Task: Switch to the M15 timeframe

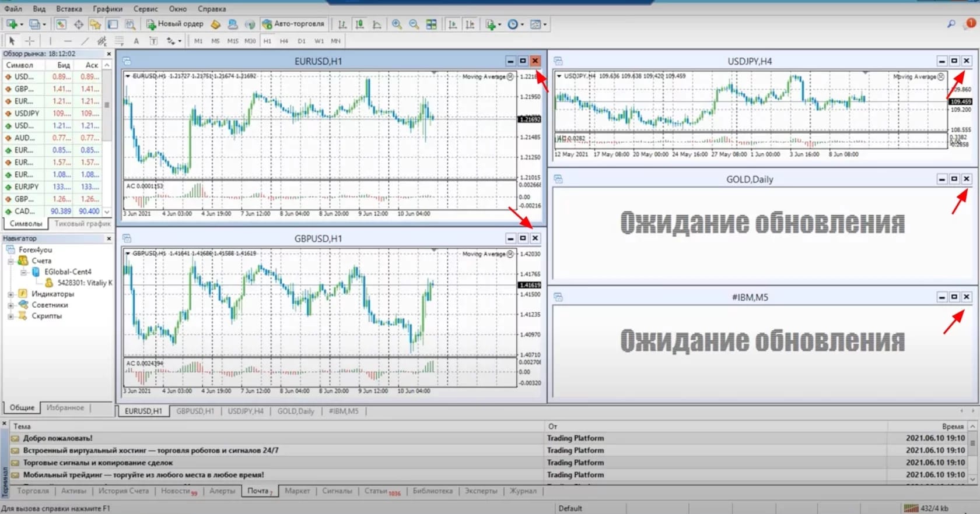Action: click(x=233, y=41)
